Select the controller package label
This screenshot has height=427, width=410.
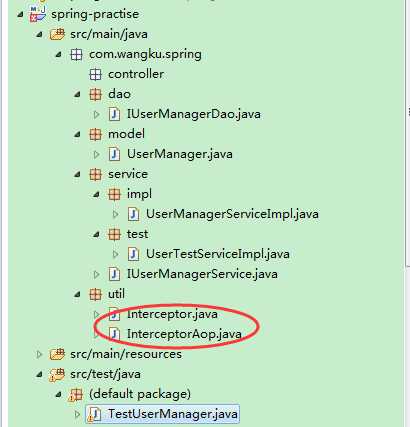[x=136, y=74]
